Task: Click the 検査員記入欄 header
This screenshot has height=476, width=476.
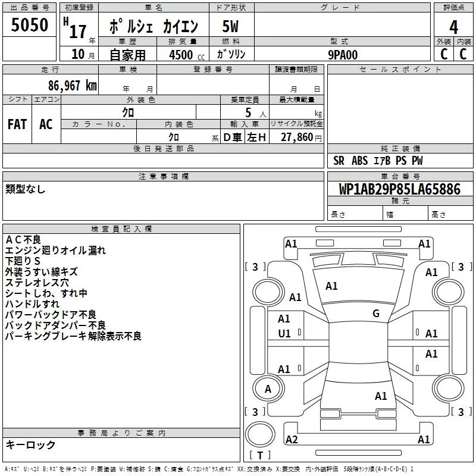Action: [121, 229]
